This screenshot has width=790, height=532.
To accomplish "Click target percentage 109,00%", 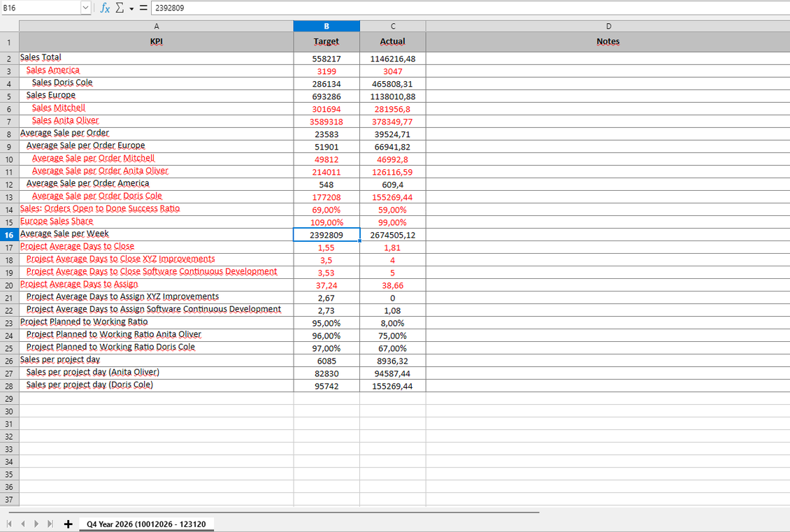I will click(x=326, y=222).
